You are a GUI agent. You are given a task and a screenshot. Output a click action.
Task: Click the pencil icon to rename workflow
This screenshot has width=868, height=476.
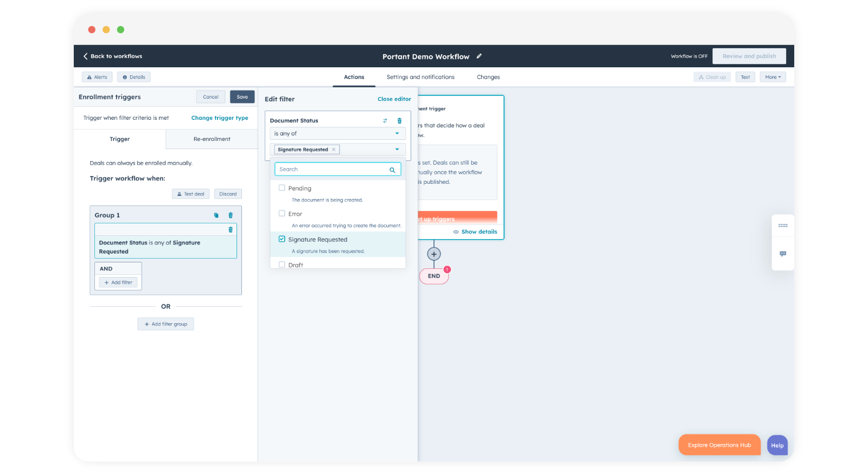[x=479, y=56]
